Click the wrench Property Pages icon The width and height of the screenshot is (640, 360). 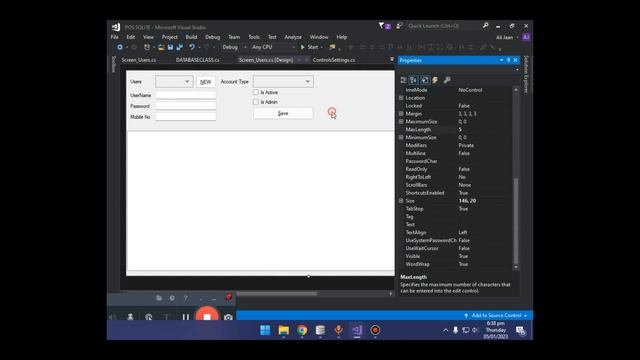(447, 80)
